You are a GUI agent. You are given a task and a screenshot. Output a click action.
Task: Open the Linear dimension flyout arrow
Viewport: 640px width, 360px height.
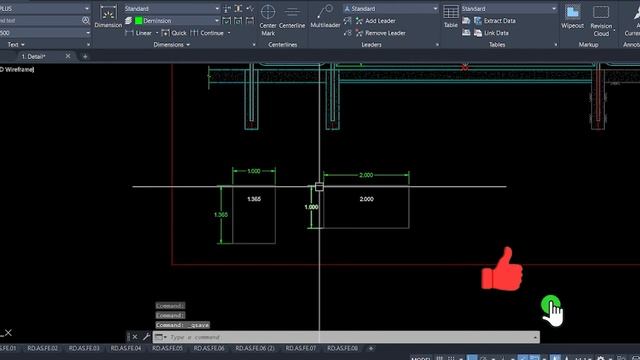click(x=157, y=33)
